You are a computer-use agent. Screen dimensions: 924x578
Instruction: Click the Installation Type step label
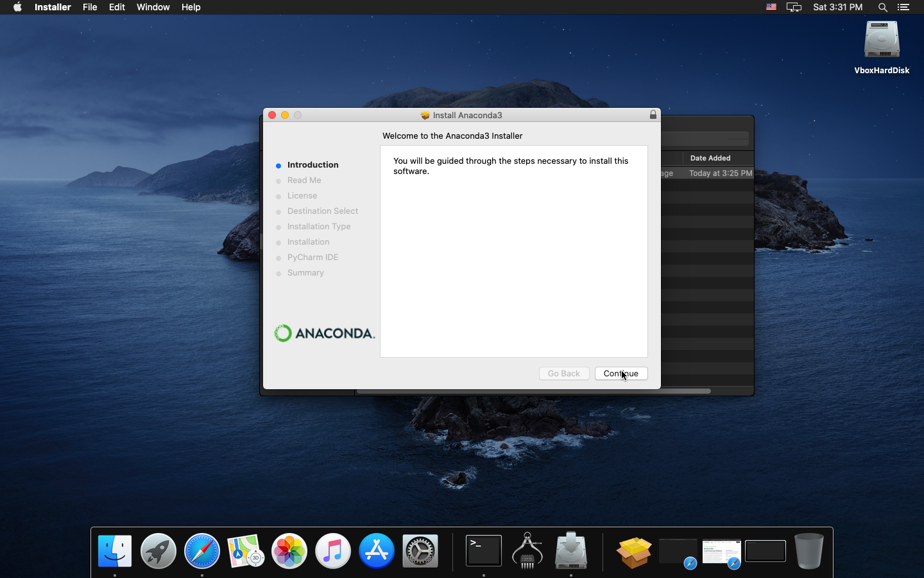coord(319,227)
